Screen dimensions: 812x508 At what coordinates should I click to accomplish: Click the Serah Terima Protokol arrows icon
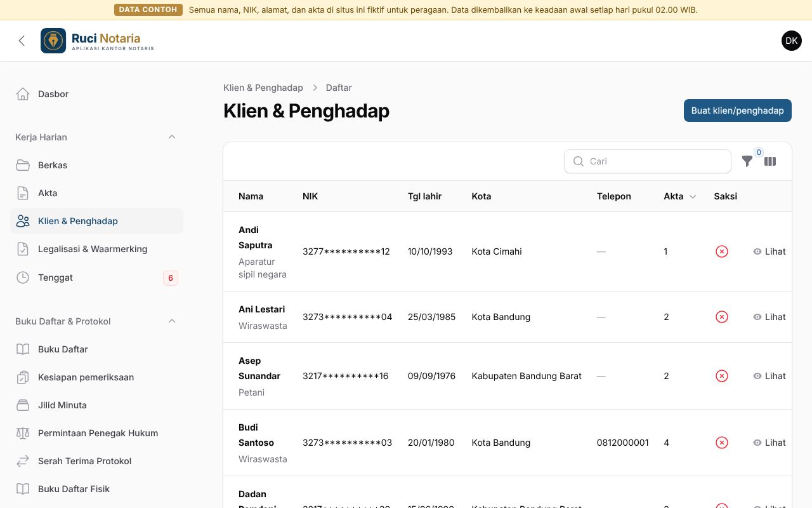click(23, 461)
